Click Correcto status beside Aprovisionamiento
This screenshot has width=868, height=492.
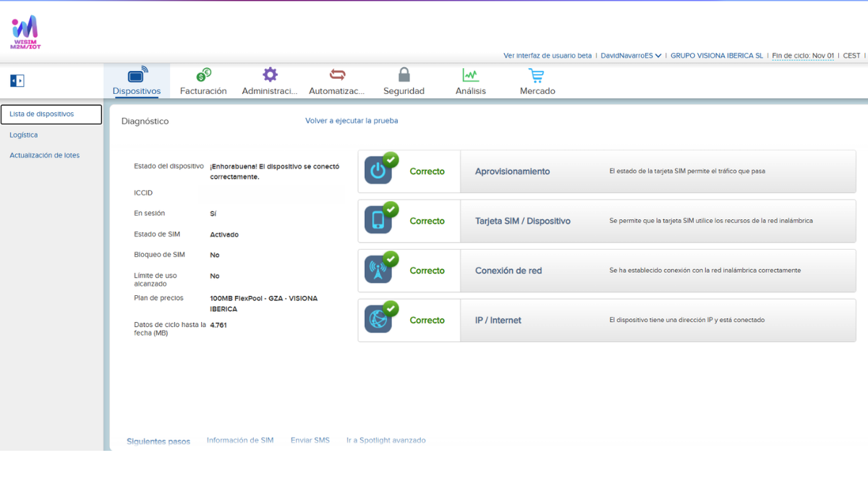(427, 171)
